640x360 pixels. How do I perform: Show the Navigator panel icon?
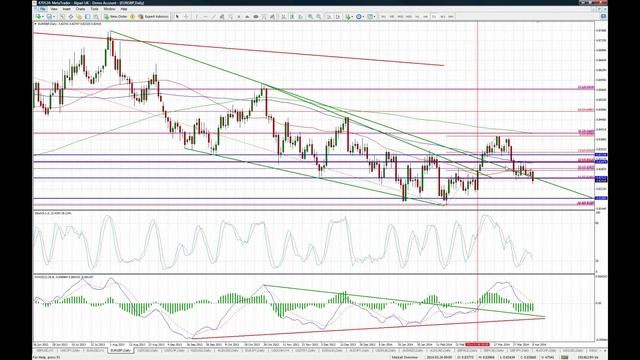pos(79,17)
